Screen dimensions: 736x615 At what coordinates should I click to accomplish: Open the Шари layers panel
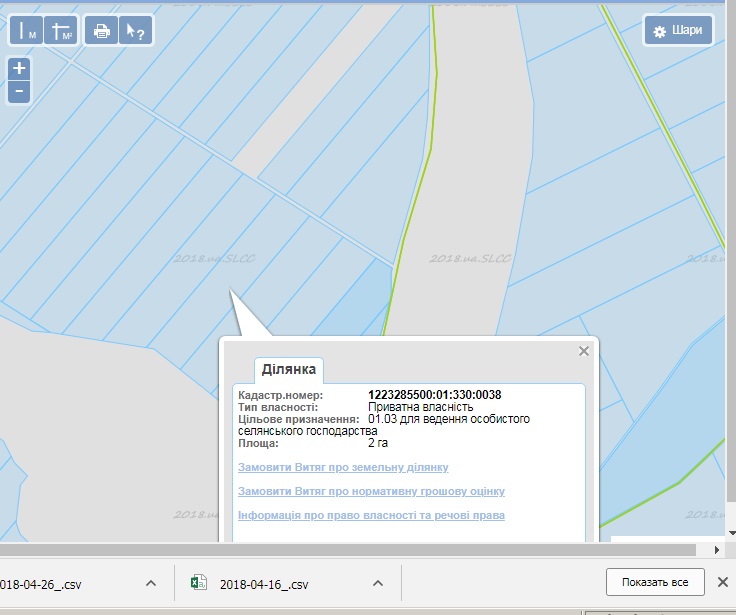(678, 31)
